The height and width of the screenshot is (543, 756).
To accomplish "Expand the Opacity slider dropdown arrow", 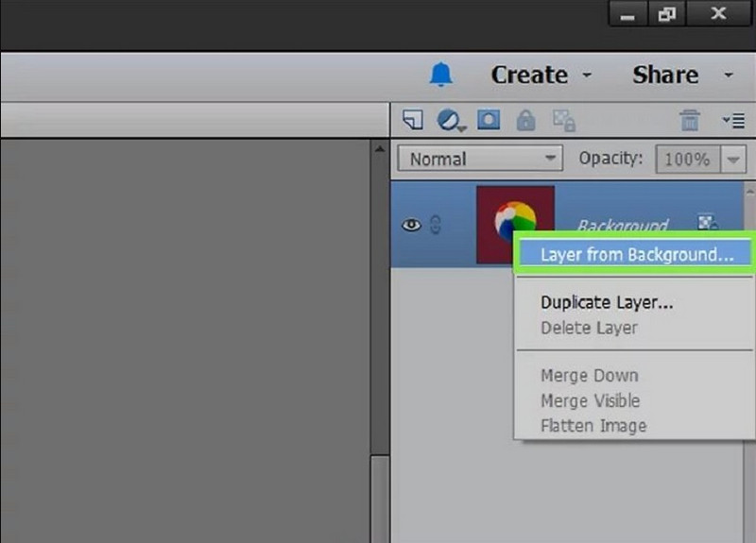I will coord(733,160).
